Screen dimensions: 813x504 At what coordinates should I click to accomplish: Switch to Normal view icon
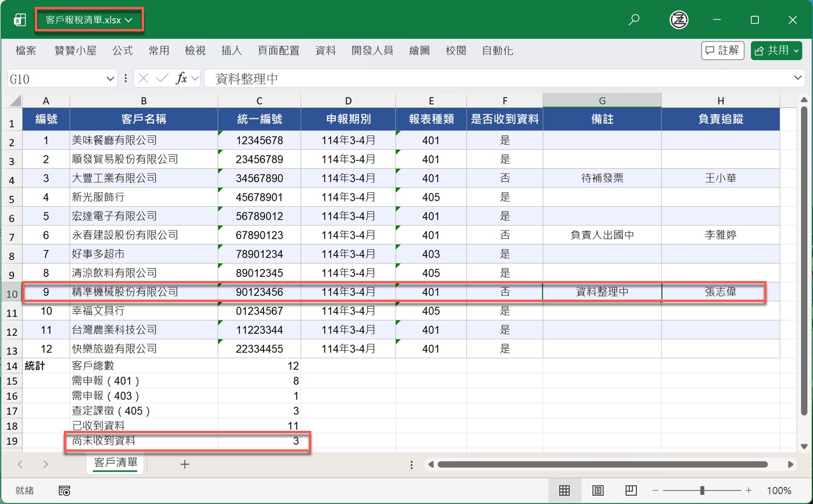pyautogui.click(x=564, y=491)
